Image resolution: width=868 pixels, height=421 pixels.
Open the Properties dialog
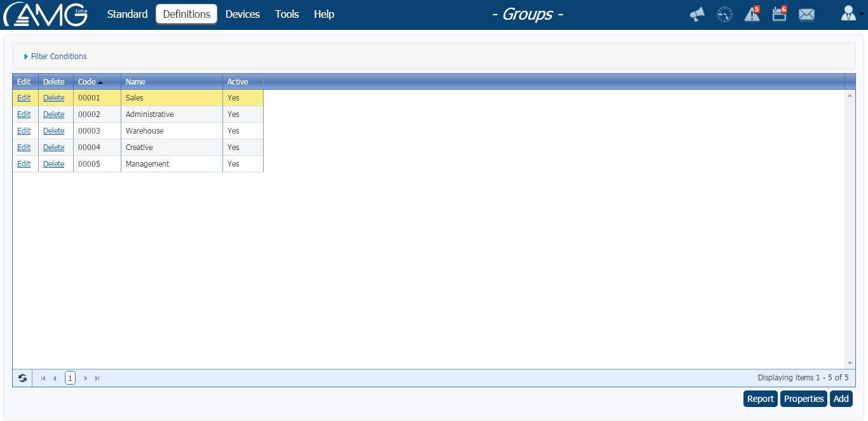tap(803, 398)
